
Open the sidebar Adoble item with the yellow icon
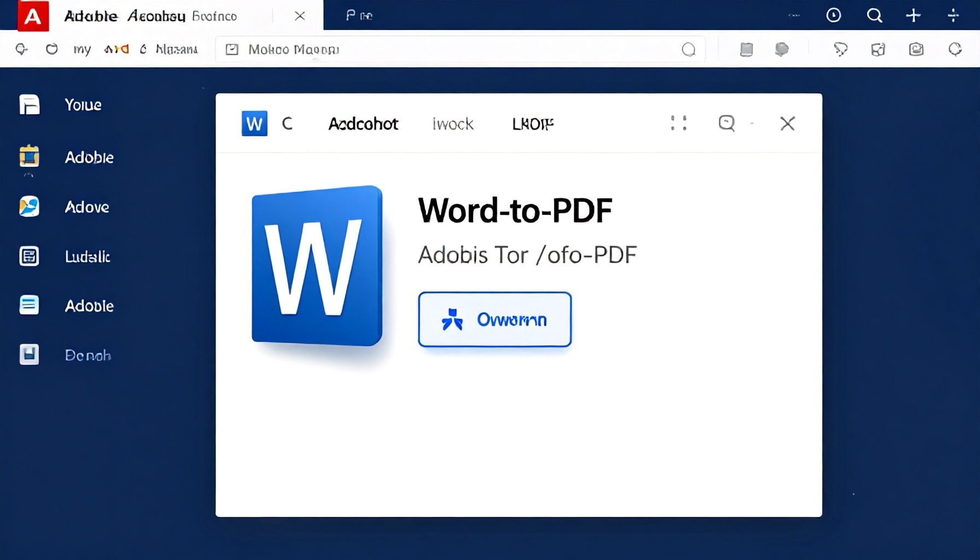66,157
